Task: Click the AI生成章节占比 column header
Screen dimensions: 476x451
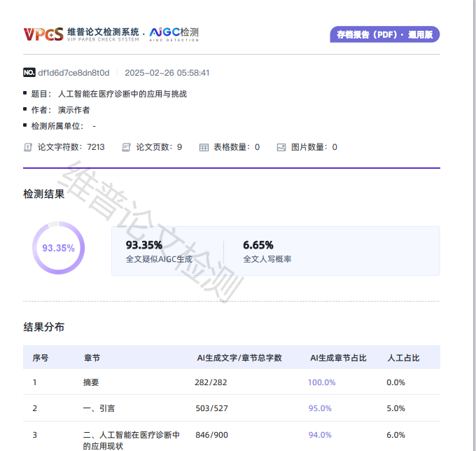Action: 338,358
